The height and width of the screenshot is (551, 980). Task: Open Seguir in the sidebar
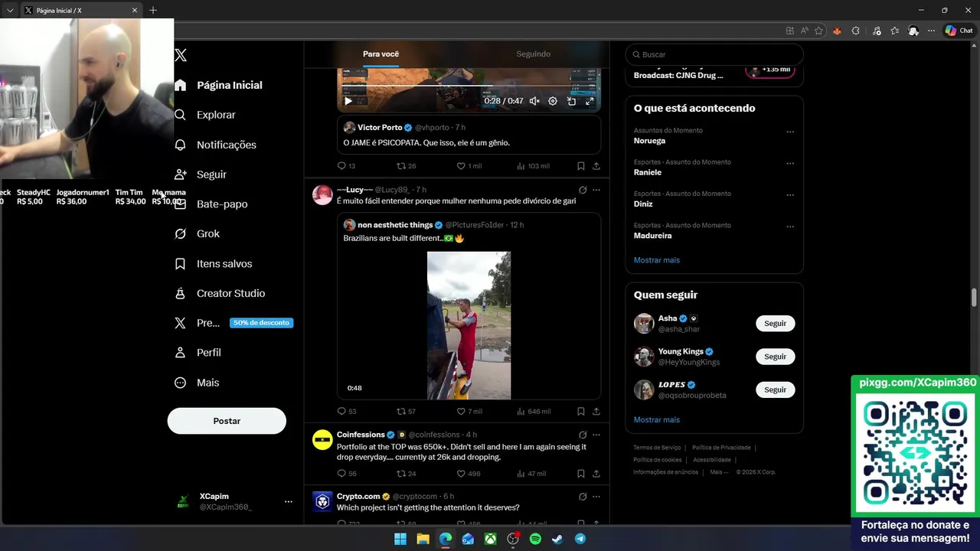pos(200,174)
